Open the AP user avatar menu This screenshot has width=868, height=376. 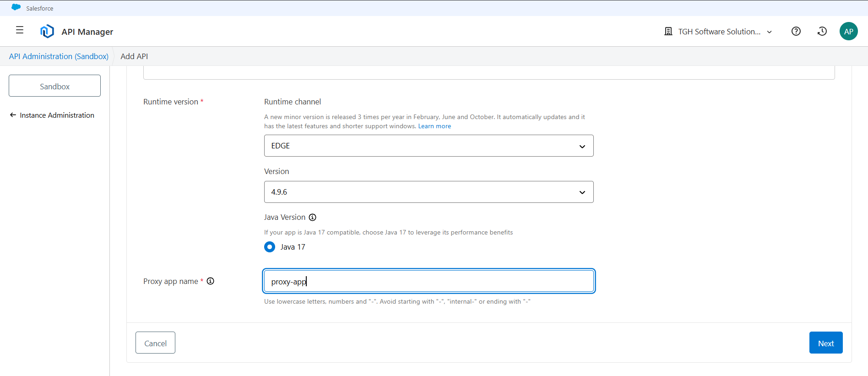coord(849,31)
